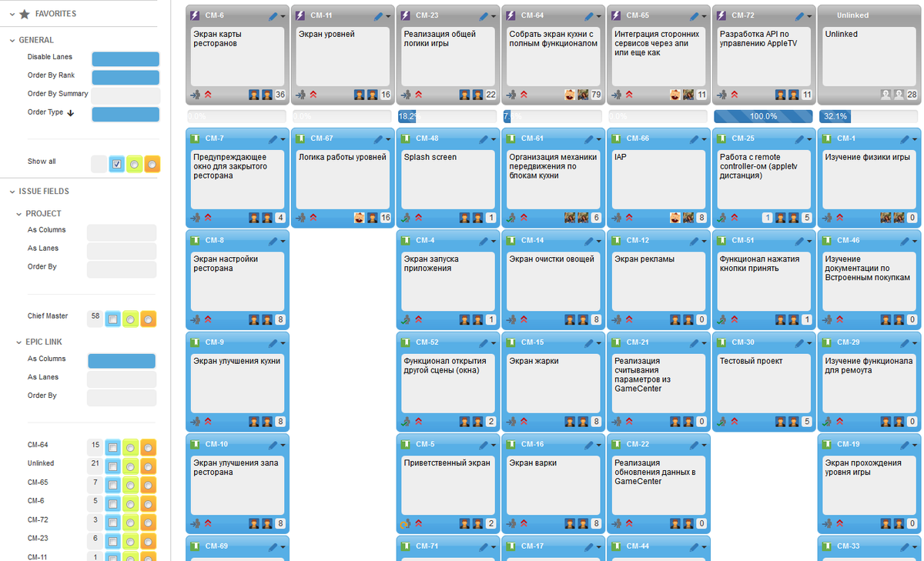Click the green story icon on CM-14
The image size is (924, 561).
point(511,240)
